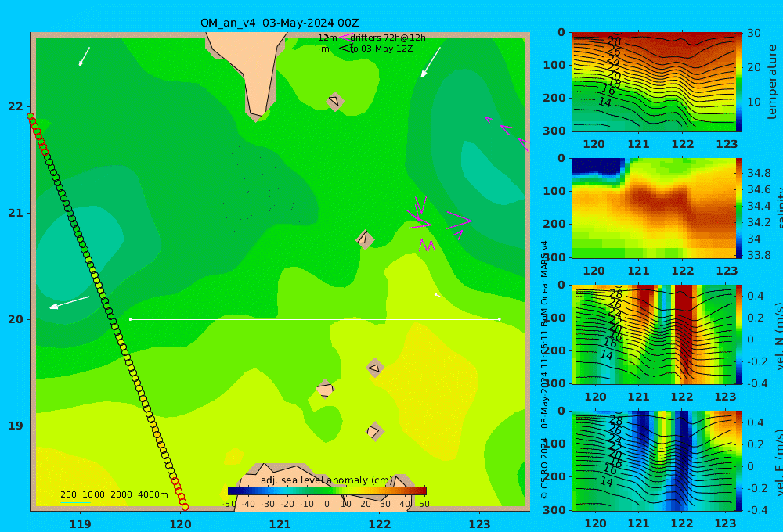Click the island near longitude 122, latitude 20.8
The height and width of the screenshot is (532, 783).
(365, 239)
